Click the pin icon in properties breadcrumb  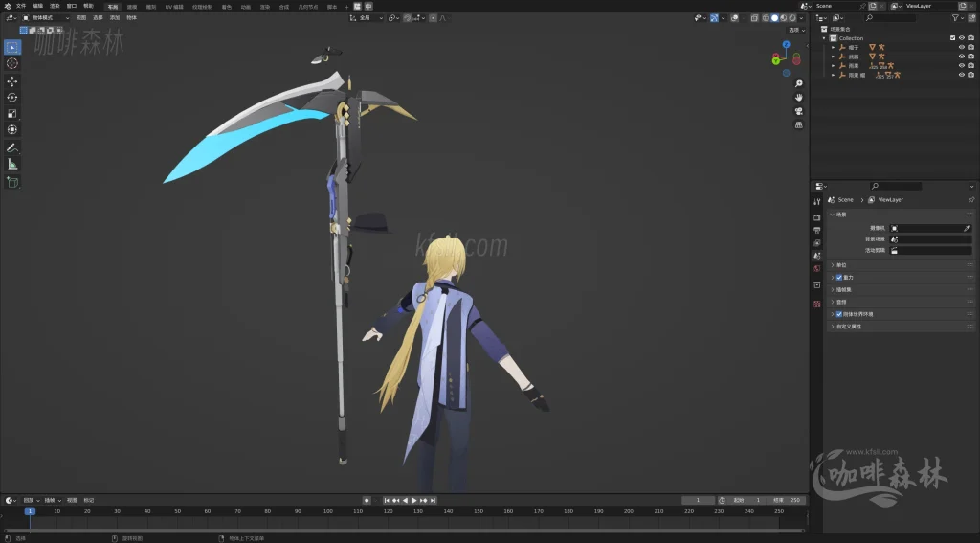coord(971,200)
